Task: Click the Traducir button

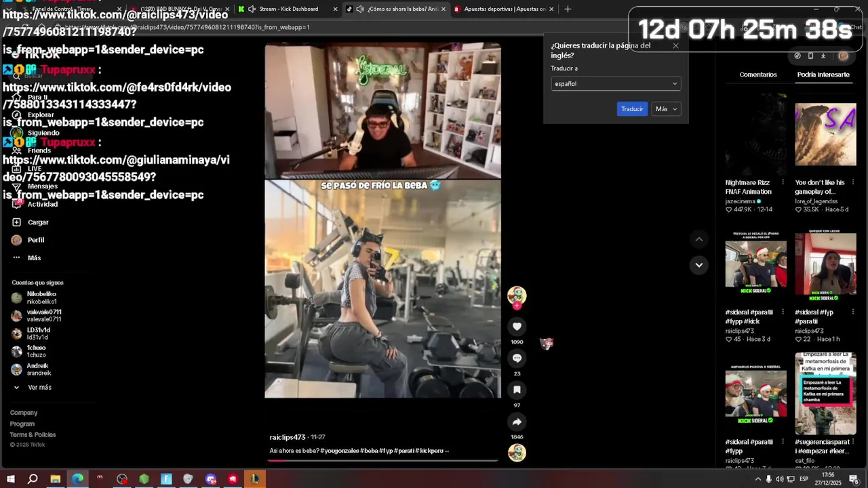Action: pyautogui.click(x=632, y=109)
